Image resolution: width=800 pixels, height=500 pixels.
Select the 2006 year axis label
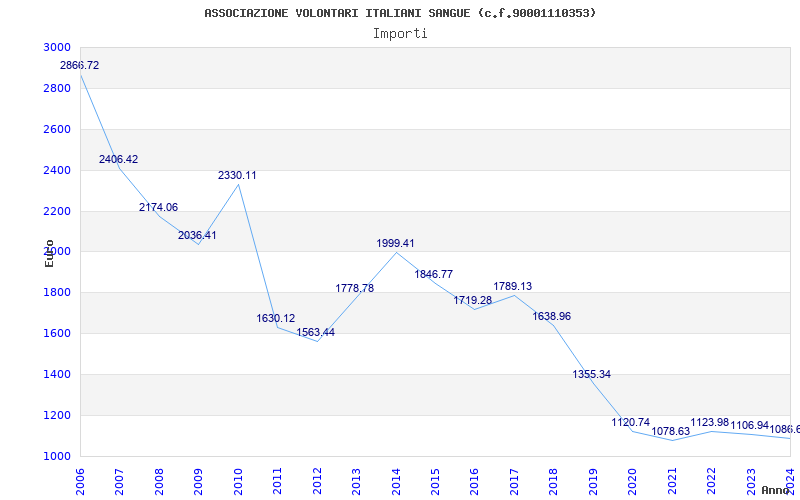(80, 481)
